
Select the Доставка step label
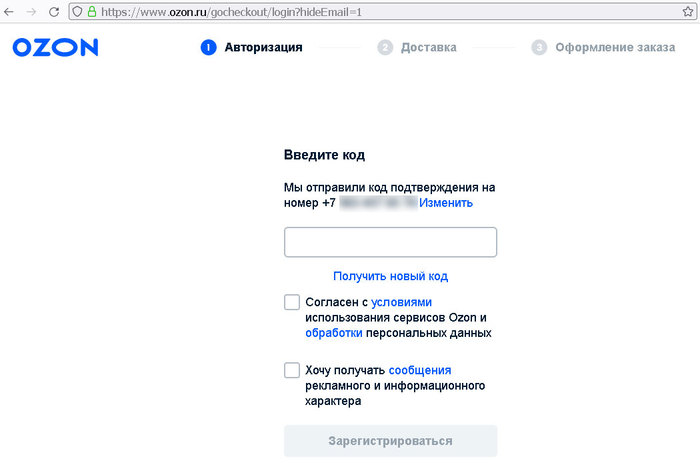coord(429,47)
